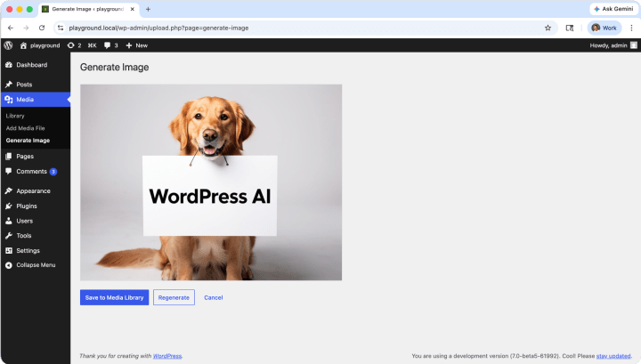Follow the WordPress footer link
This screenshot has height=364, width=641.
click(167, 356)
